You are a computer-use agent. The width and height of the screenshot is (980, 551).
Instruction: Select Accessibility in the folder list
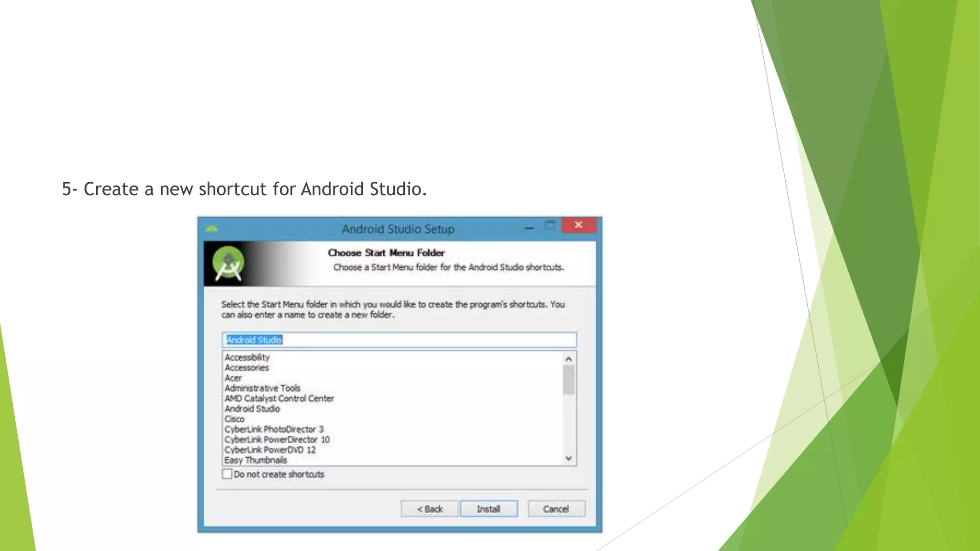tap(247, 357)
